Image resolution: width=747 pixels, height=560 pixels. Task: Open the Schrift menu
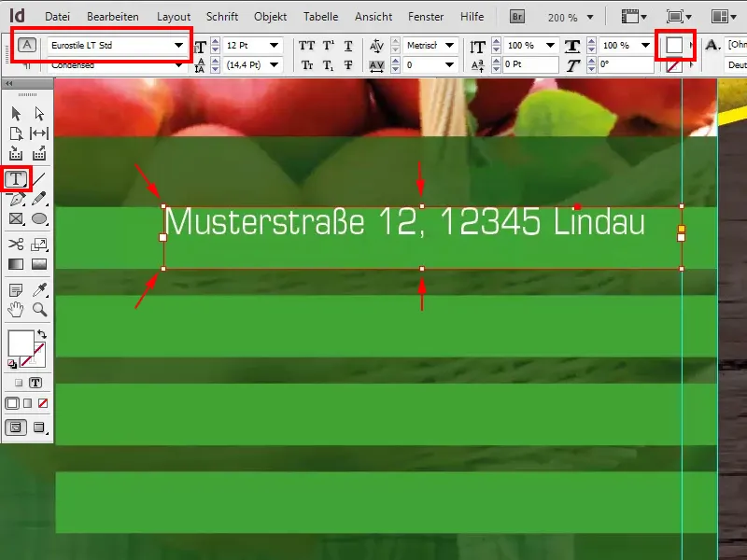[x=222, y=17]
